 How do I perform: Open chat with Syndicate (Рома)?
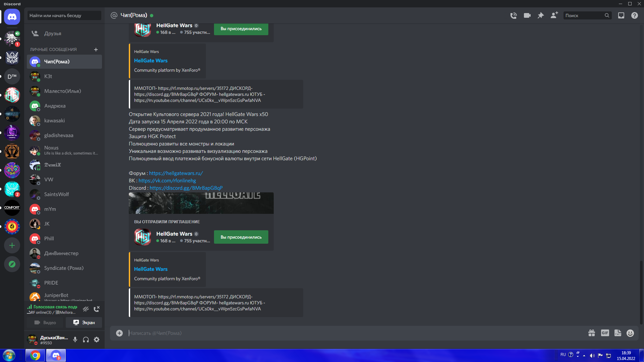coord(64,268)
